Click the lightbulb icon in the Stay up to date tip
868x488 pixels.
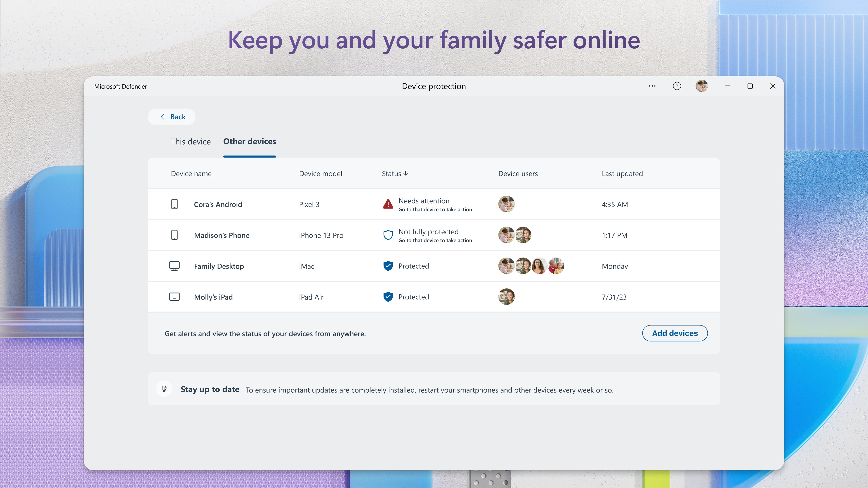click(x=164, y=389)
